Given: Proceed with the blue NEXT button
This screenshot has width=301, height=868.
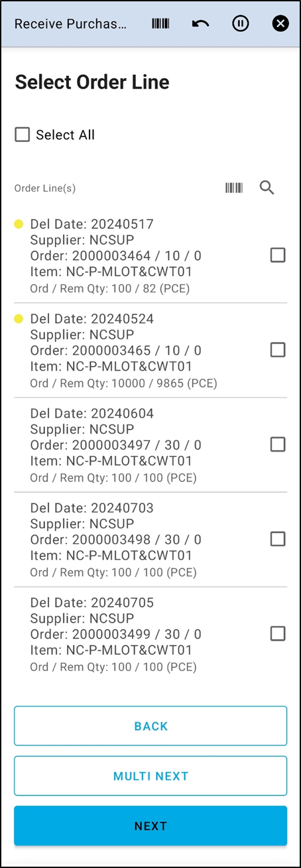Looking at the screenshot, I should [x=150, y=826].
